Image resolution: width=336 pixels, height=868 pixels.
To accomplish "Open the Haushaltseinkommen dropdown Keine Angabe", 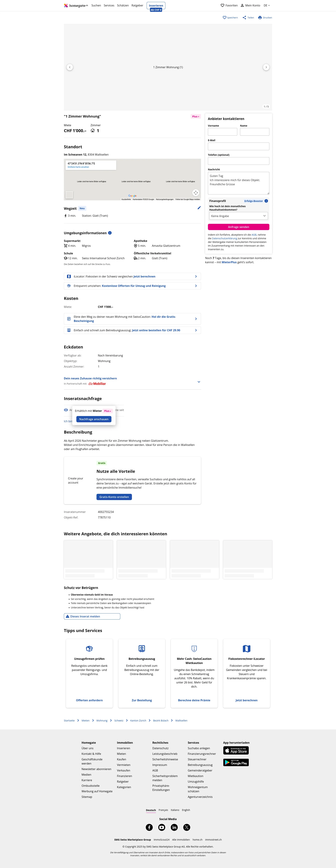I will tap(238, 216).
